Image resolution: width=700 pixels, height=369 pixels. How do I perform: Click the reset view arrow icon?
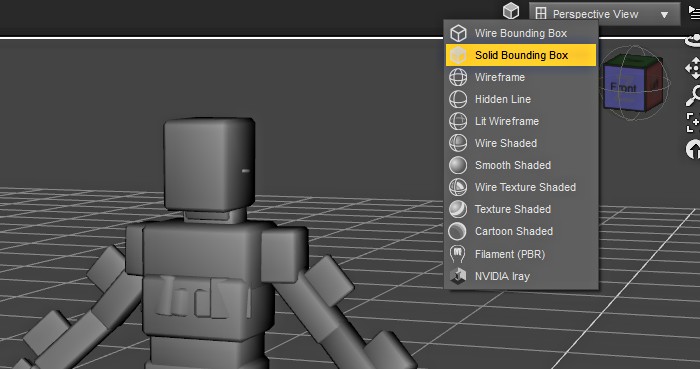tap(693, 149)
